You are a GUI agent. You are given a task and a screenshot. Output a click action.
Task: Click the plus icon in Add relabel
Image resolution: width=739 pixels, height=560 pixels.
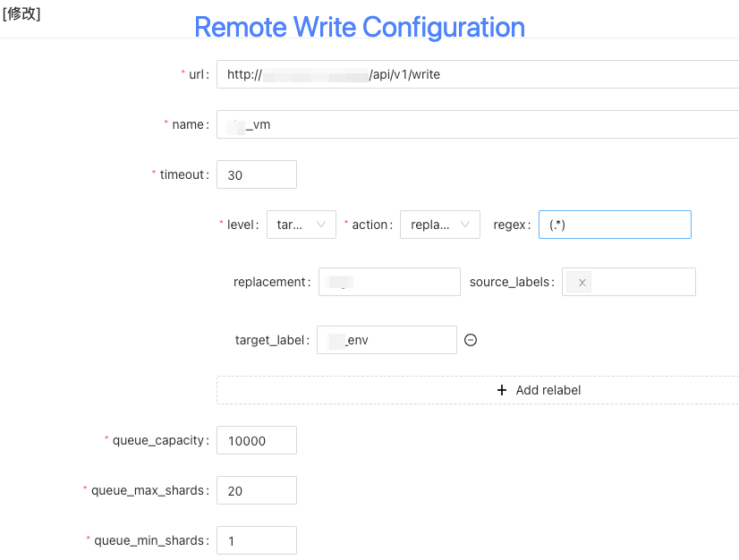coord(502,390)
